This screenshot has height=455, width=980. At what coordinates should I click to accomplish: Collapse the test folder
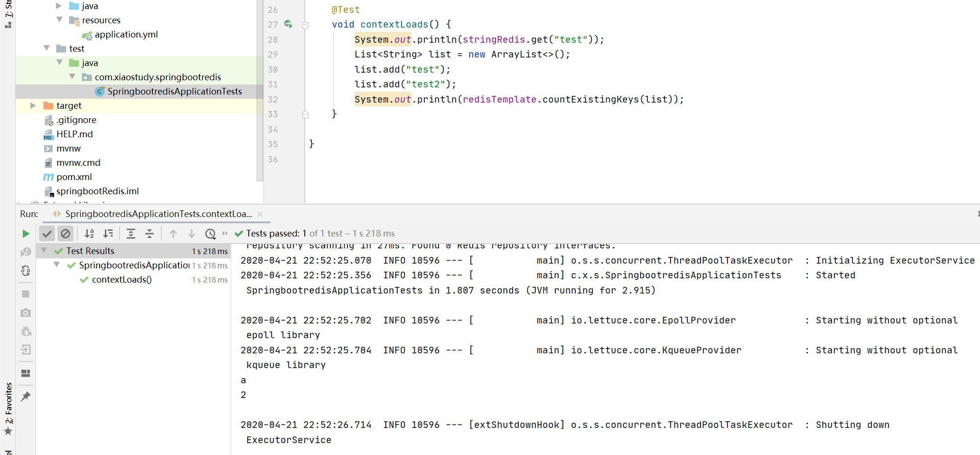[x=47, y=48]
